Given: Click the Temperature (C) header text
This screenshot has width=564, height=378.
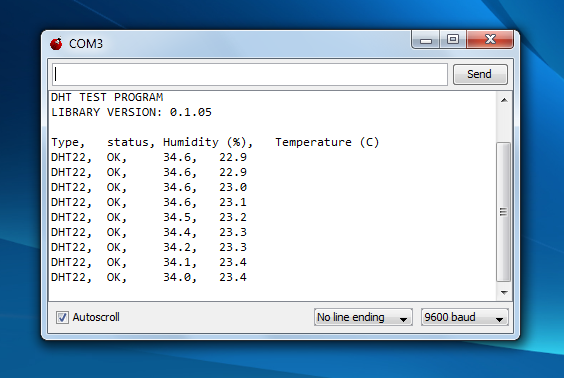Looking at the screenshot, I should coord(327,142).
